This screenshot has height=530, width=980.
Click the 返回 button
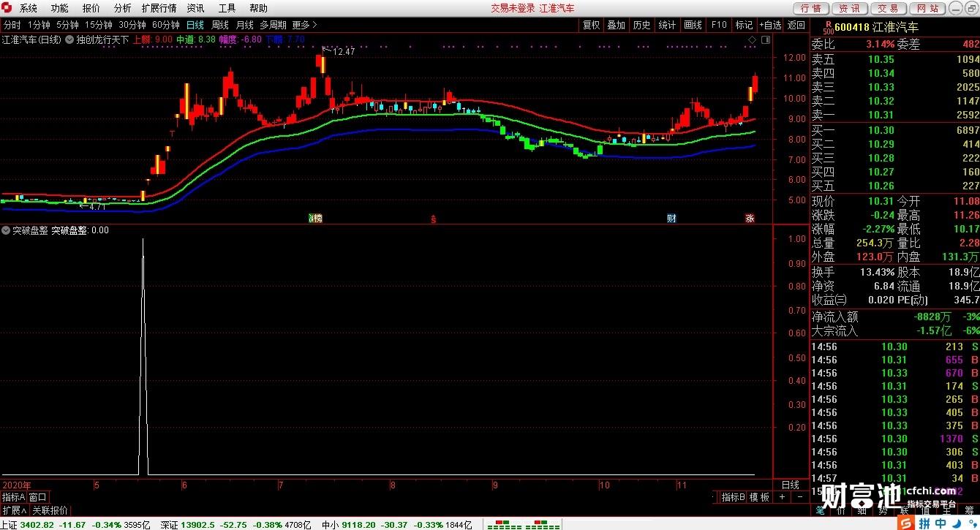[796, 25]
